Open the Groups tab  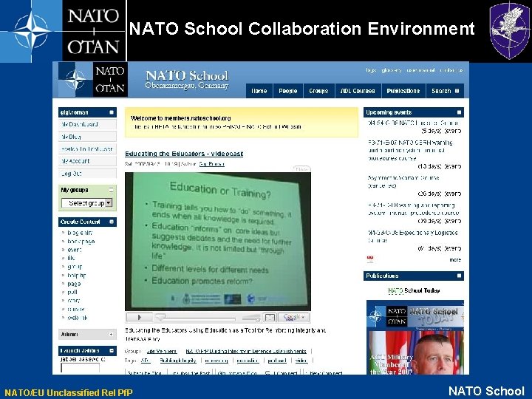(x=318, y=91)
